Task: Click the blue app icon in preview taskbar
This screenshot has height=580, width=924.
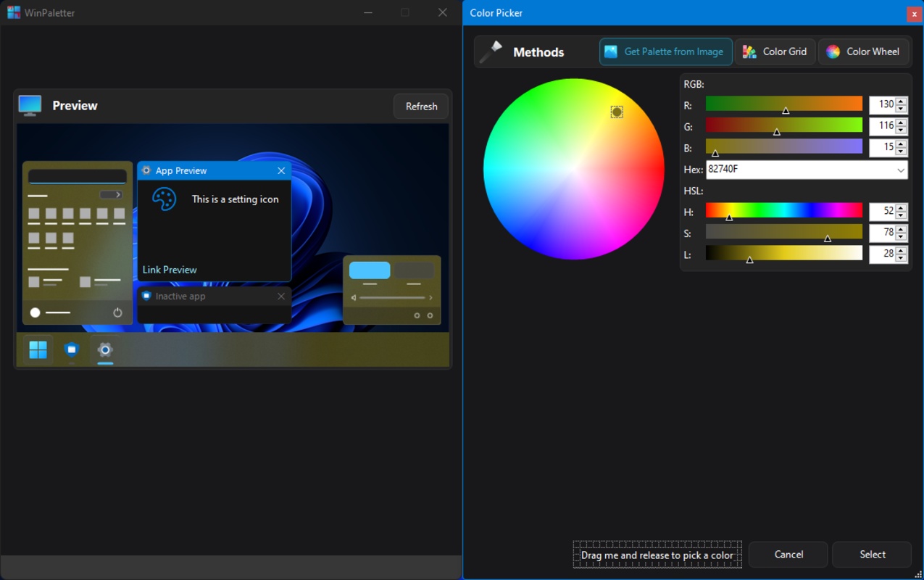Action: pos(71,349)
